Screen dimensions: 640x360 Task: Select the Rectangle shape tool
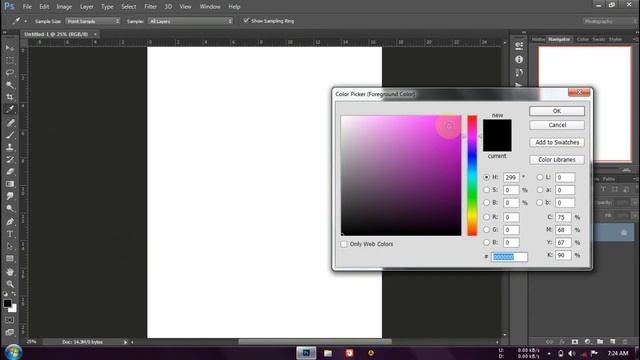[10, 258]
